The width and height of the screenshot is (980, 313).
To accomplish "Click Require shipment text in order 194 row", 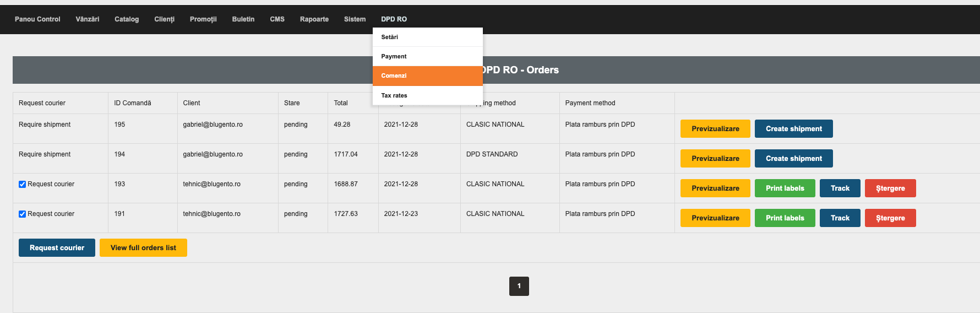I will pos(45,154).
